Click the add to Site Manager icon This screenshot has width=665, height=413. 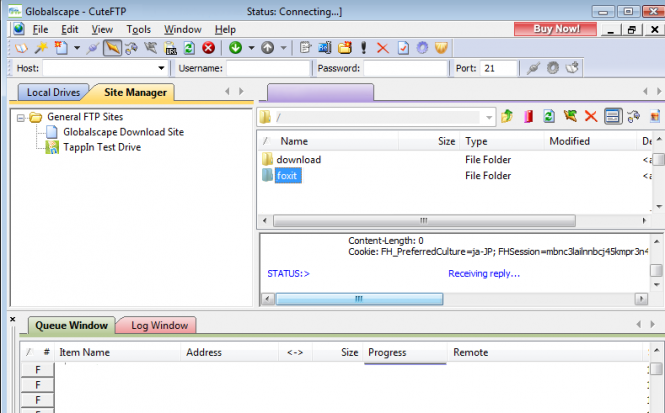click(x=572, y=68)
